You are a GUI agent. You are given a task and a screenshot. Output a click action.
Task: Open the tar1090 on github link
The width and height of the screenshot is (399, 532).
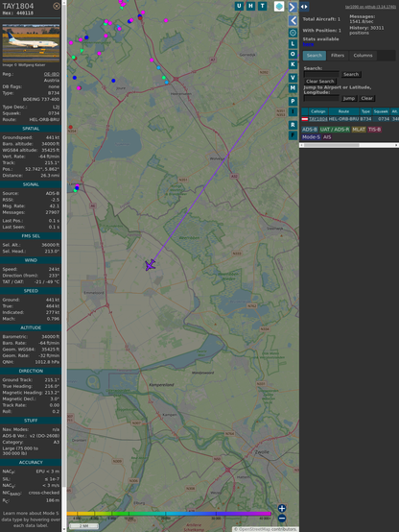(370, 7)
